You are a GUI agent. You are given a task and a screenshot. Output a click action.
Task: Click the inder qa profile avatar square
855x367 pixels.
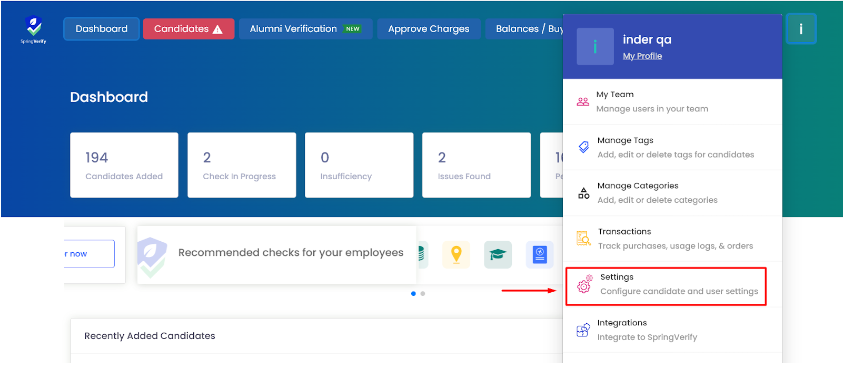[x=595, y=47]
